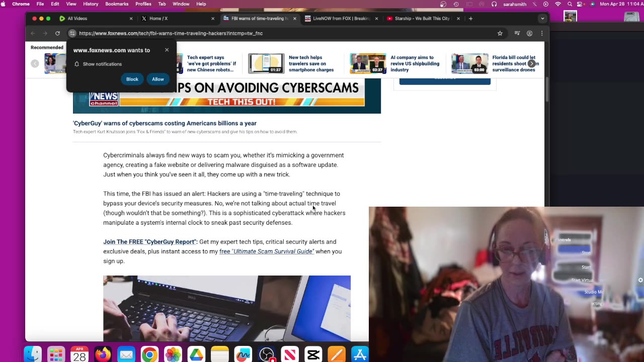
Task: Show next recommended videos arrow
Action: click(x=531, y=63)
